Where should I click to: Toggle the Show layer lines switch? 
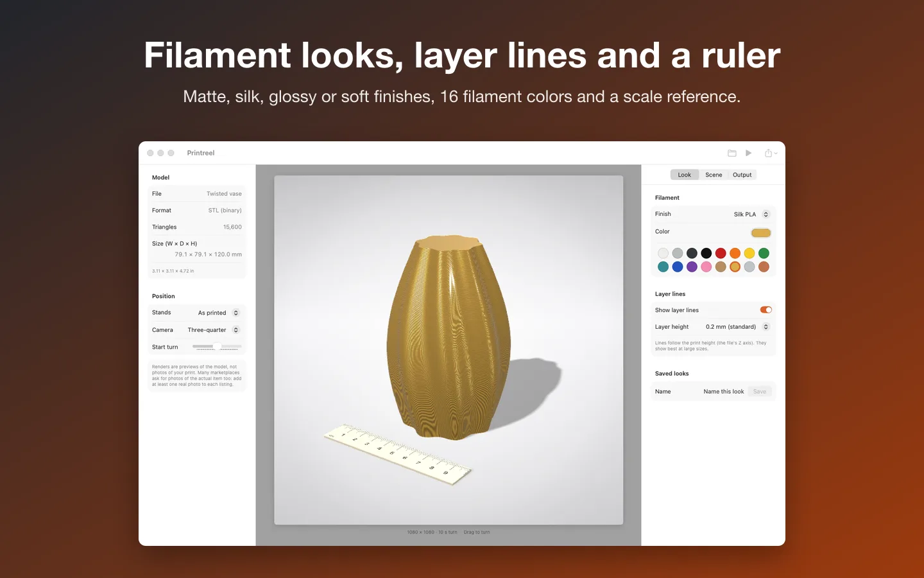[x=766, y=310]
